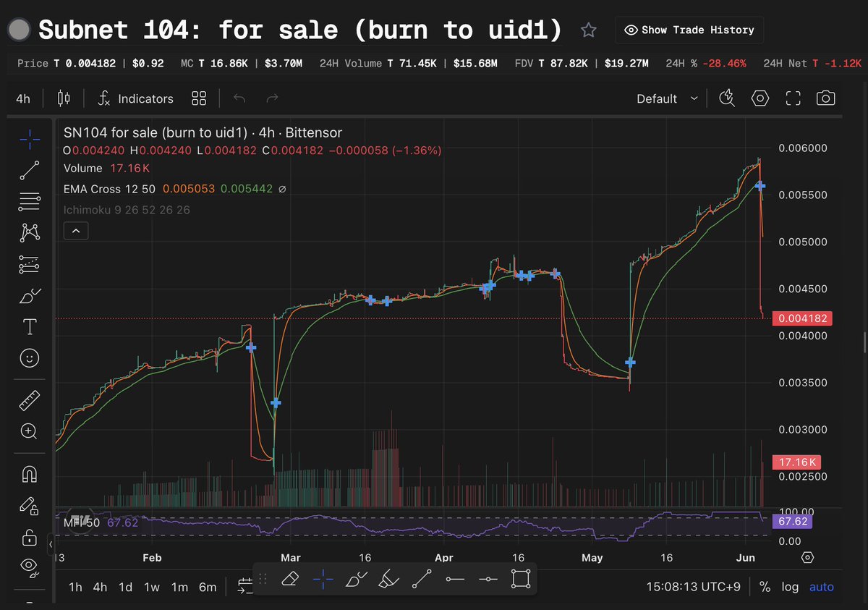Select brush in floating drawing toolbar
This screenshot has height=610, width=868.
tap(356, 579)
